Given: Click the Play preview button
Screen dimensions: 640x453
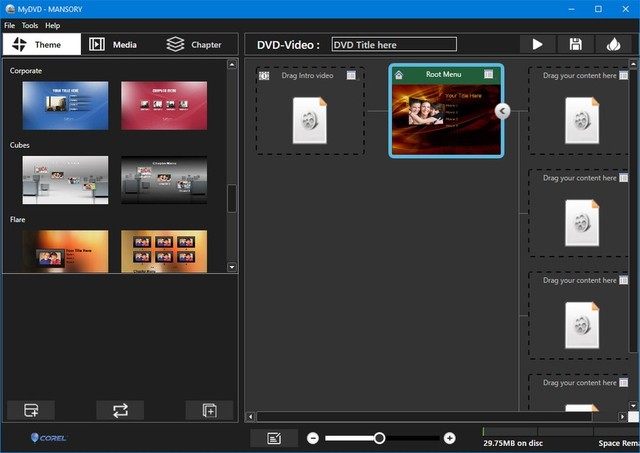Looking at the screenshot, I should pyautogui.click(x=537, y=44).
